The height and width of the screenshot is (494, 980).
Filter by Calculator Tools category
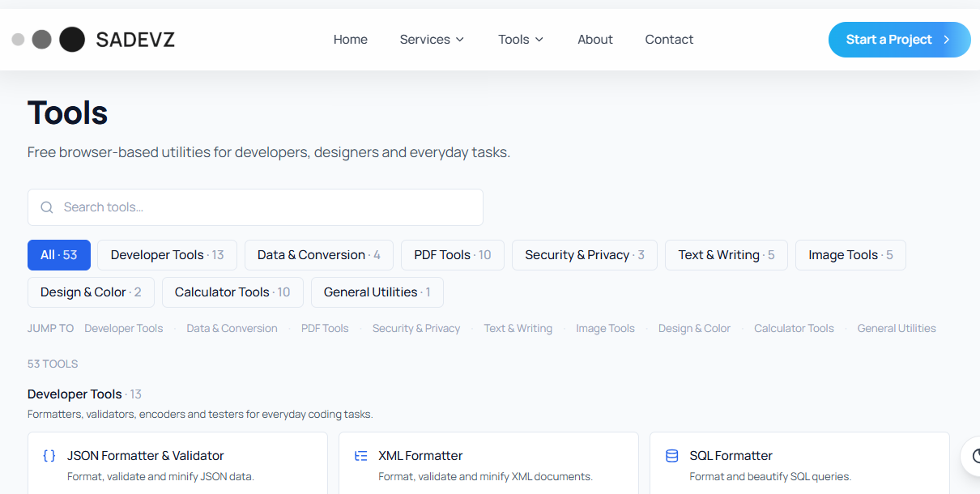coord(232,292)
